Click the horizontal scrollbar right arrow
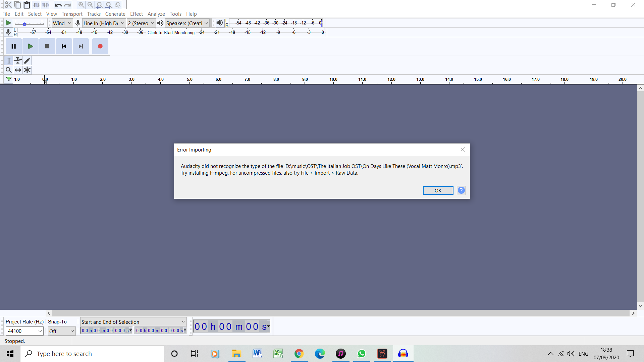 coord(633,313)
